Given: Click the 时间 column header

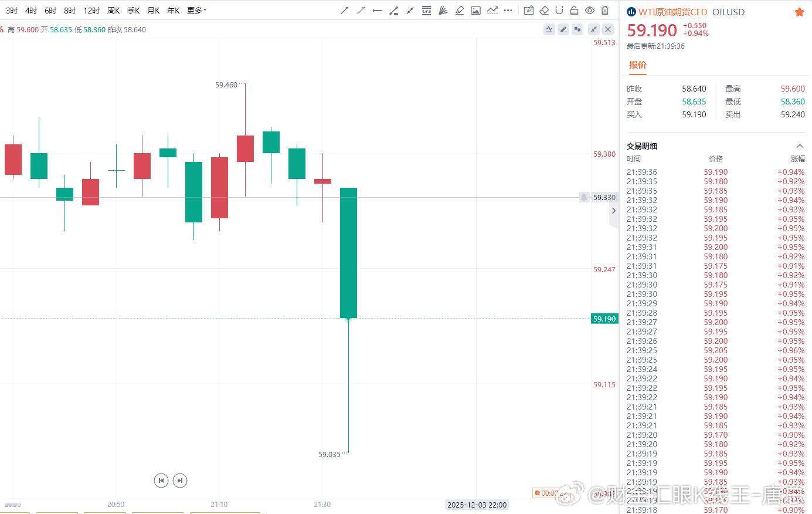Looking at the screenshot, I should click(634, 159).
